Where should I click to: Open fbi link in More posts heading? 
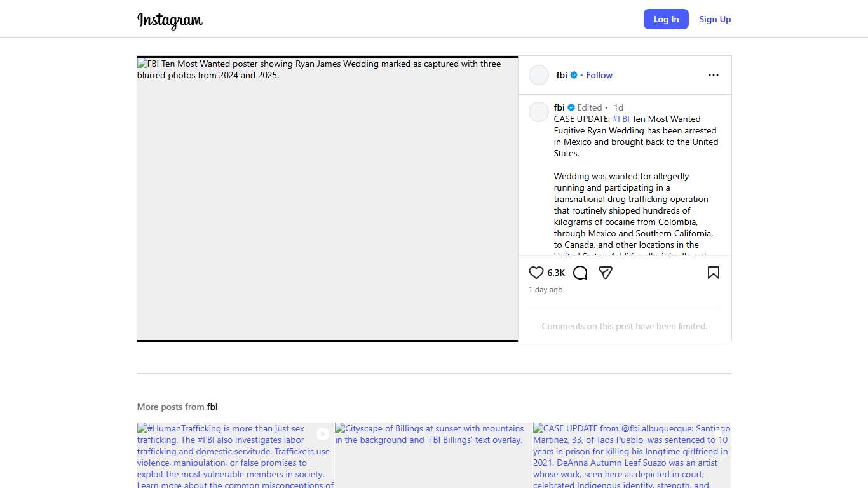pos(212,407)
